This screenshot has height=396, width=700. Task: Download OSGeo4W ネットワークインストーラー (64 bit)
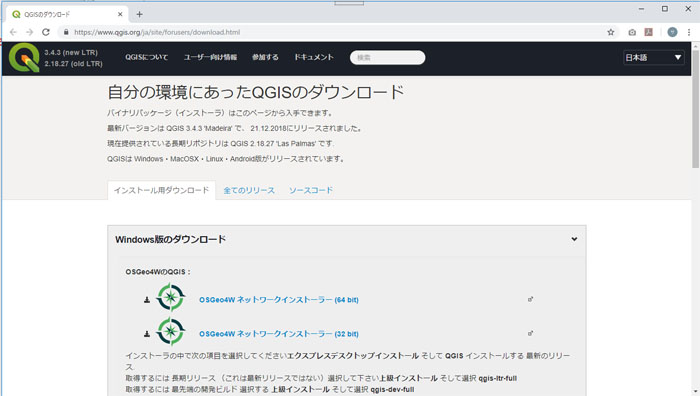(279, 300)
